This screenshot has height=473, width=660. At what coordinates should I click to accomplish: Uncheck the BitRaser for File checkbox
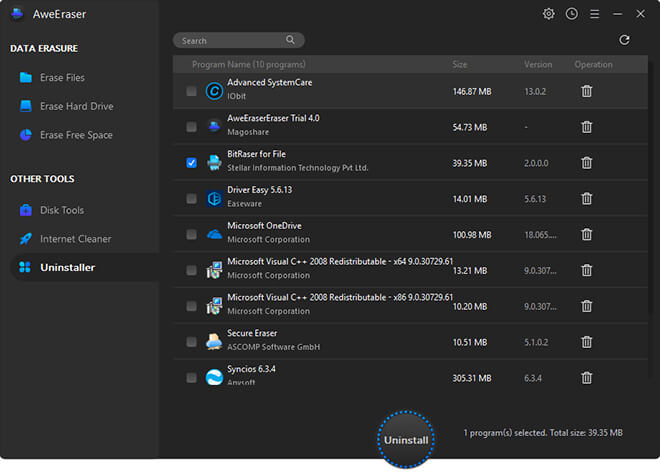[x=191, y=162]
